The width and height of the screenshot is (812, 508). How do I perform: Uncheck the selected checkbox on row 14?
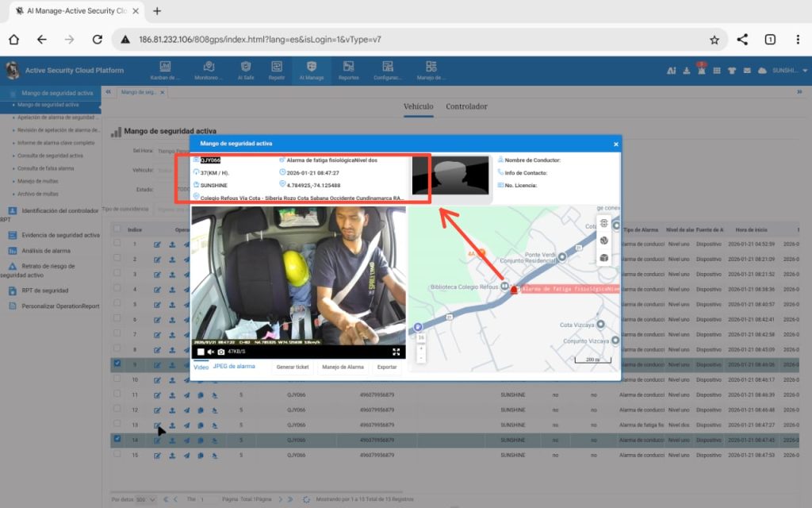(x=117, y=439)
